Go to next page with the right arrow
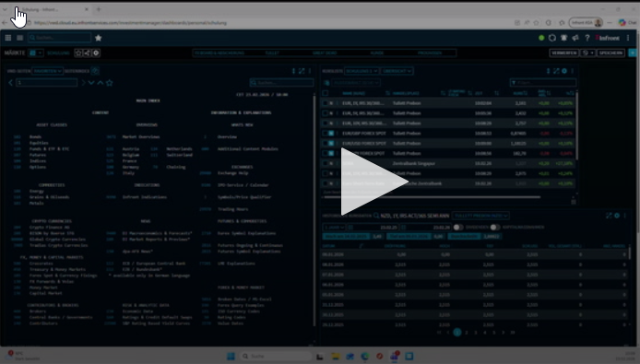The width and height of the screenshot is (640, 364). 83,82
